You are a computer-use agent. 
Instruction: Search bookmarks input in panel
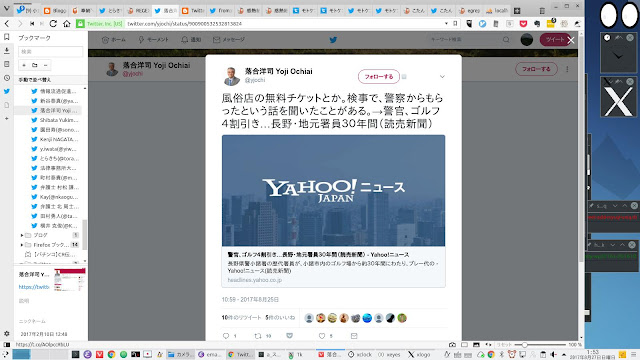tap(50, 51)
